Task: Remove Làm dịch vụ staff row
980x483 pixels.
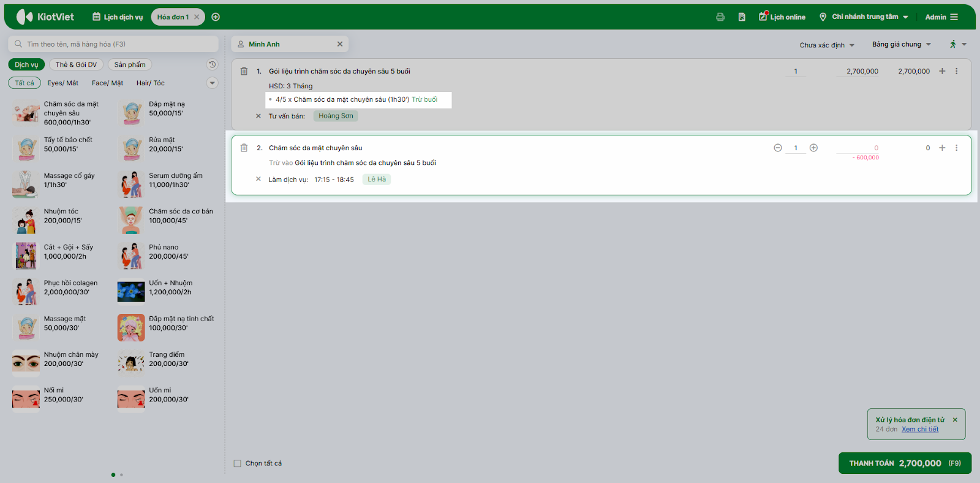Action: 258,180
